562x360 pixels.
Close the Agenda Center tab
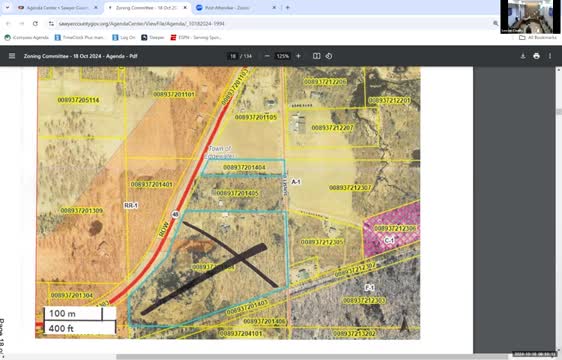tap(96, 8)
